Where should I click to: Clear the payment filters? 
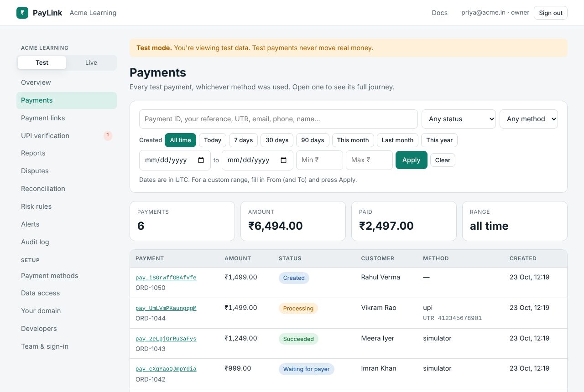tap(443, 160)
